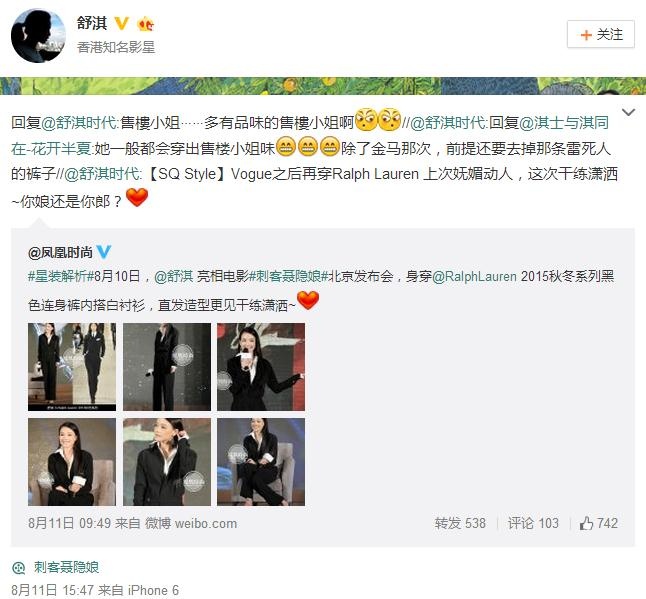Open the 刺客聂隐娘 movie tag link
The width and height of the screenshot is (646, 599).
point(66,567)
